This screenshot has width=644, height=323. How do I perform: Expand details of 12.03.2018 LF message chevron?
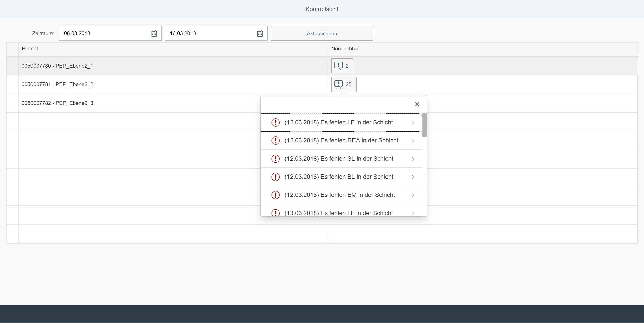click(x=413, y=123)
